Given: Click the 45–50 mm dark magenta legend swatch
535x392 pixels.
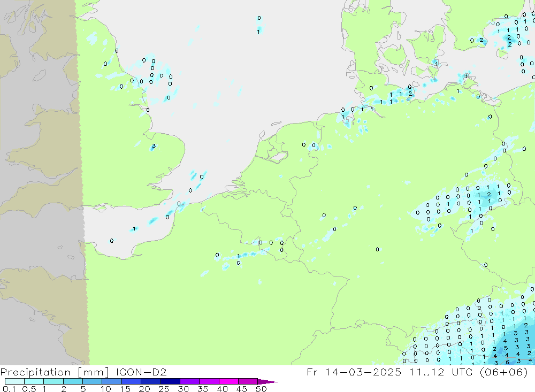Looking at the screenshot, I should [x=248, y=381].
